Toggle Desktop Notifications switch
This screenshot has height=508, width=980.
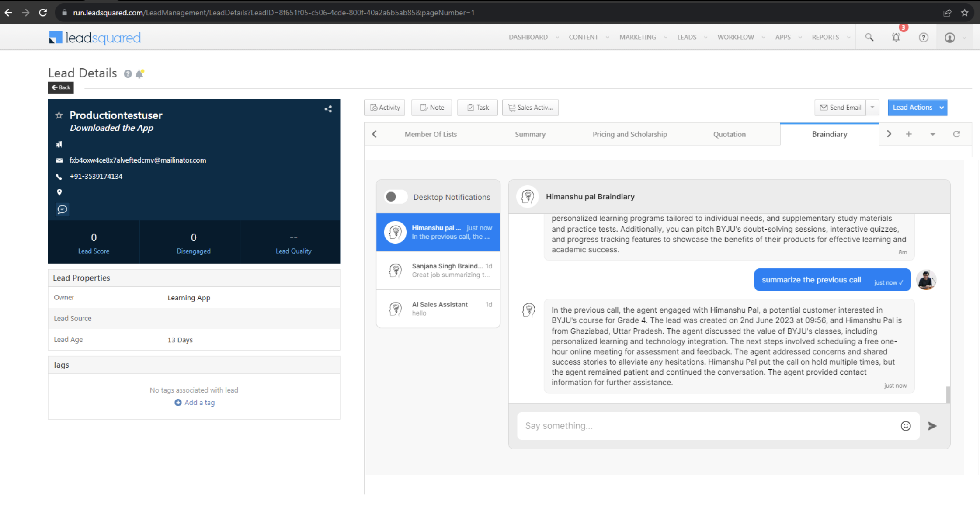396,197
